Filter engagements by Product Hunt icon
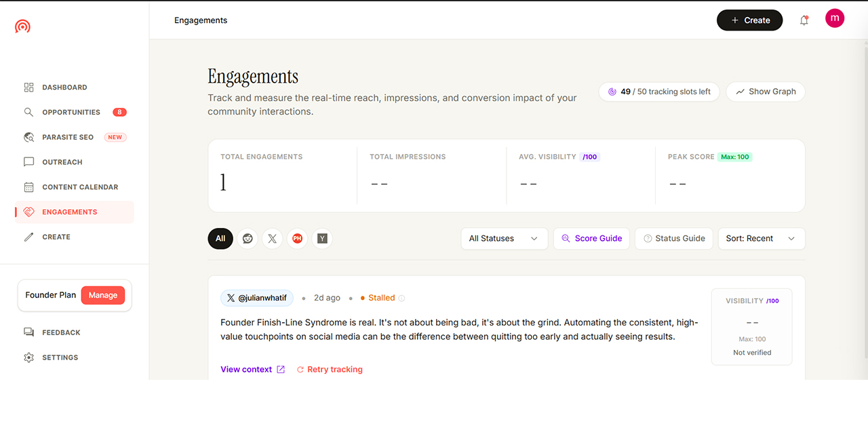868x426 pixels. [297, 239]
